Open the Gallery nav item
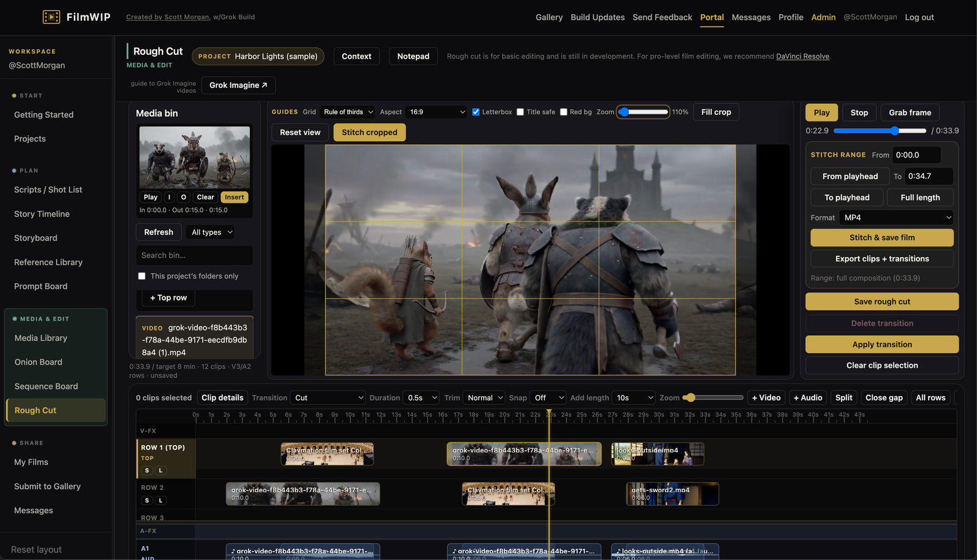977x560 pixels. (x=549, y=17)
